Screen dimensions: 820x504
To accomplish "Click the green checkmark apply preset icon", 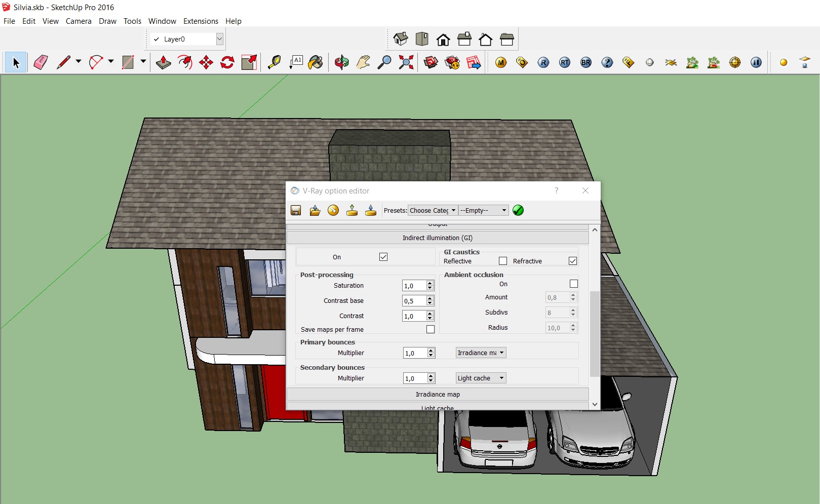I will [x=518, y=210].
